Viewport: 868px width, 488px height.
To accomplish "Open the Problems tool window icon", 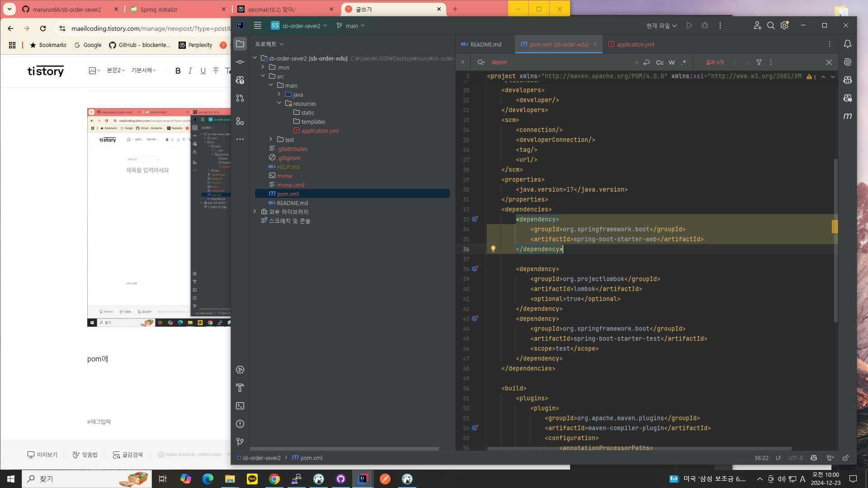I will 240,424.
